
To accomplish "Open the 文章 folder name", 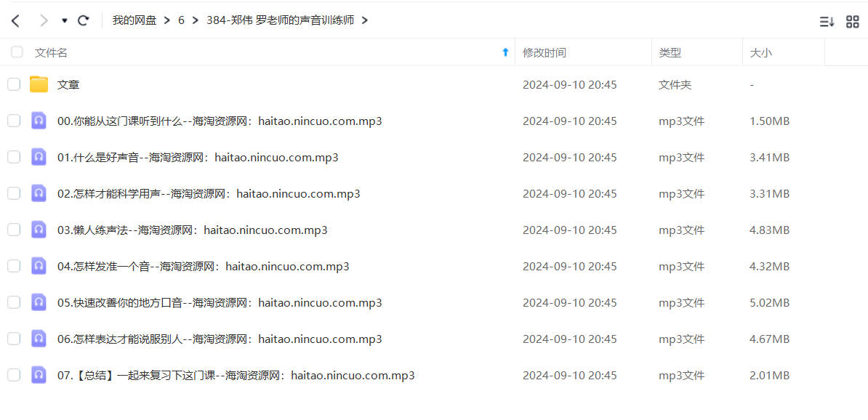I will tap(68, 85).
